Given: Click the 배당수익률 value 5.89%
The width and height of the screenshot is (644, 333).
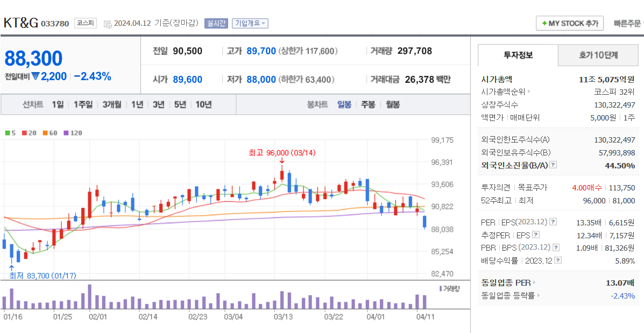Looking at the screenshot, I should (x=624, y=261).
